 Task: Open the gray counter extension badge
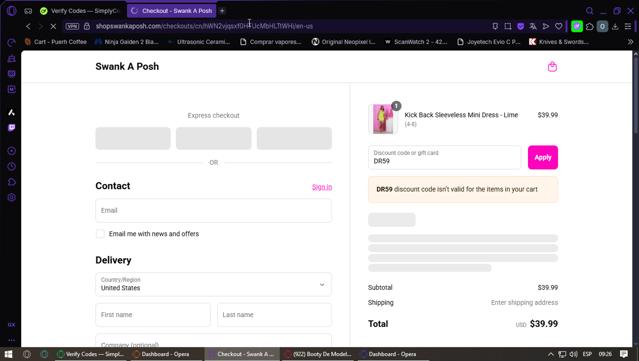[x=602, y=26]
